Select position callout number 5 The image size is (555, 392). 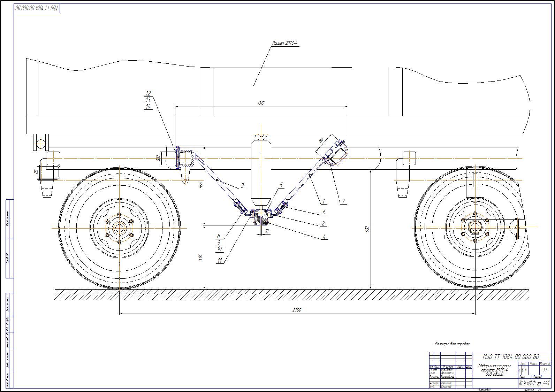click(x=281, y=185)
